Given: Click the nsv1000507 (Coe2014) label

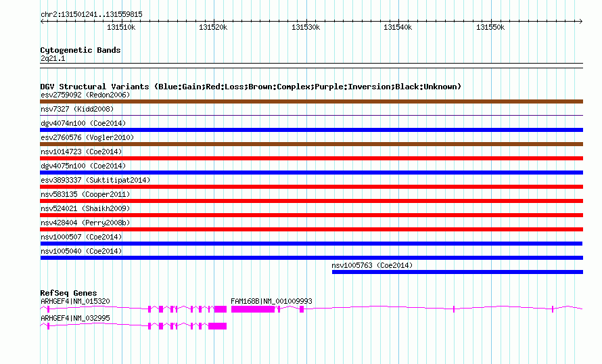Looking at the screenshot, I should [81, 237].
